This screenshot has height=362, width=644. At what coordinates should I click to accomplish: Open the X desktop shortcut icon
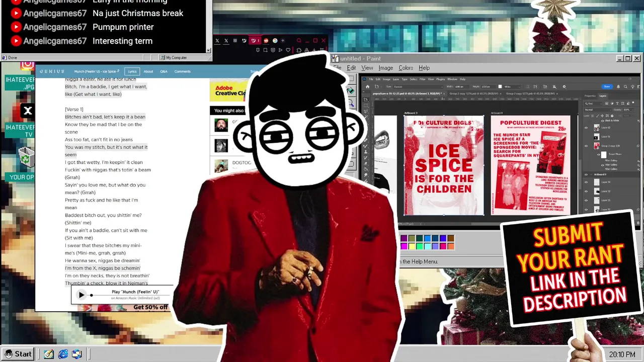pos(27,111)
